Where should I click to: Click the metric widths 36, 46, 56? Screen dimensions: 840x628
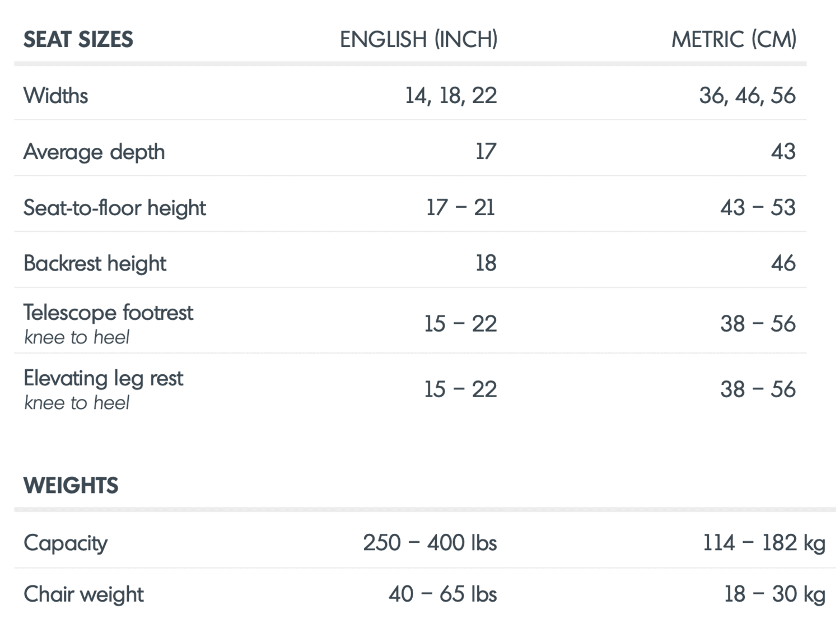pos(747,96)
